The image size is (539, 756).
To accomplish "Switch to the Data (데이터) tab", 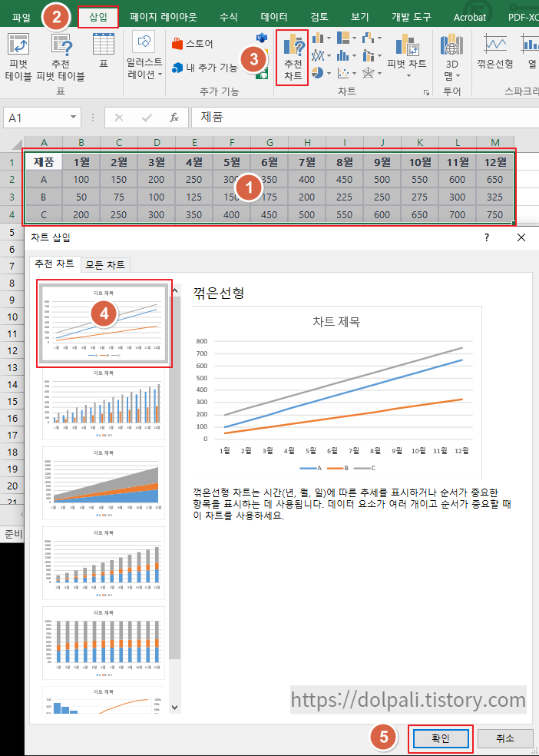I will click(273, 18).
